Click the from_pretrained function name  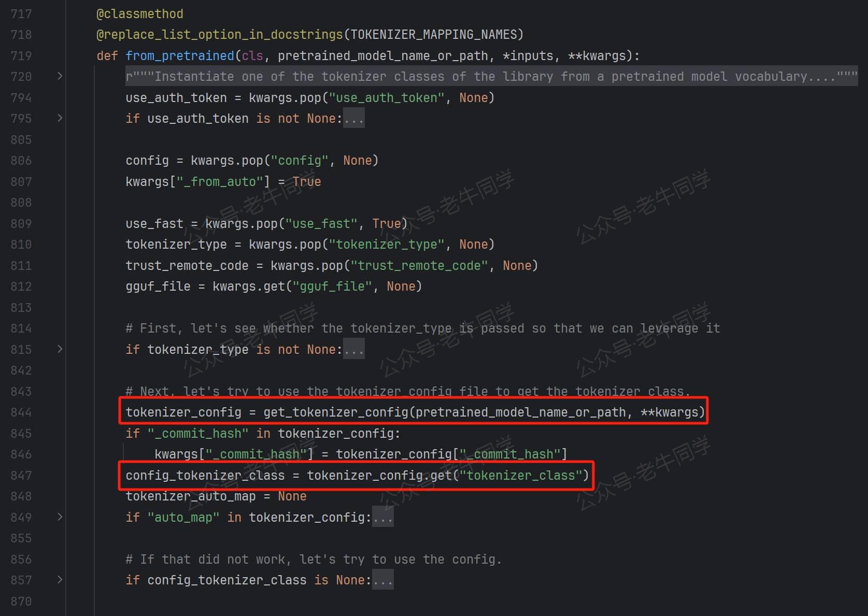click(180, 56)
